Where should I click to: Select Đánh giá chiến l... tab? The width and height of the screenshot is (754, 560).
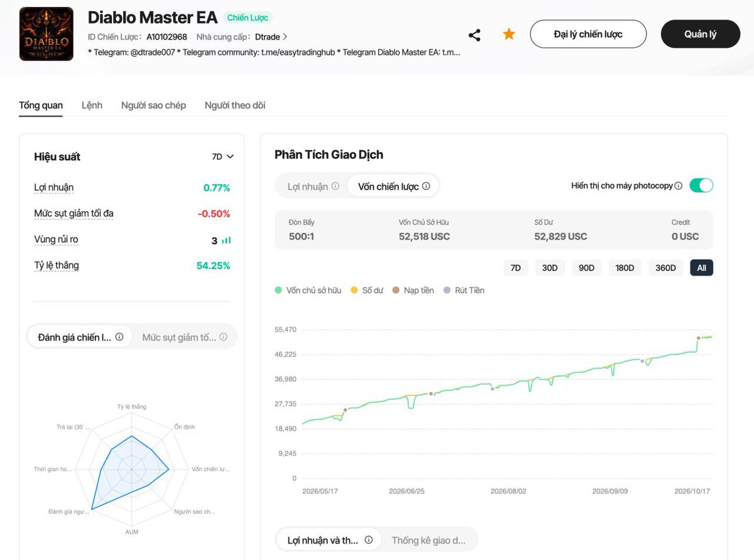[80, 337]
